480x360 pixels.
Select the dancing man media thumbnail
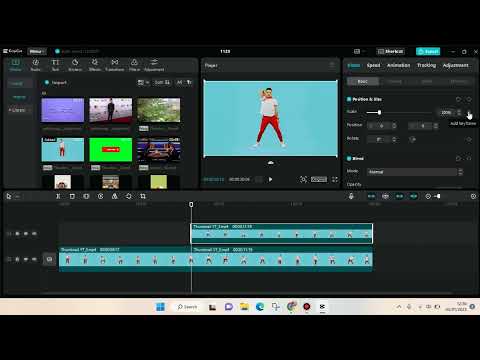(63, 150)
